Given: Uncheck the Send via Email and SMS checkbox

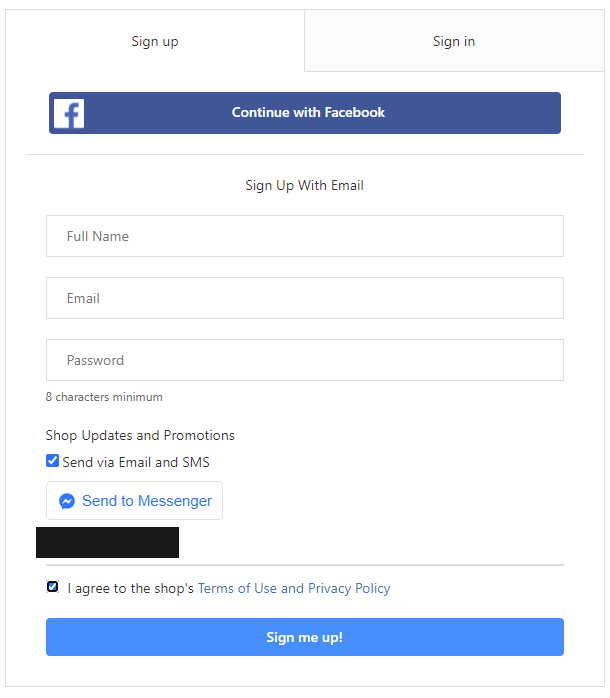Looking at the screenshot, I should point(53,461).
